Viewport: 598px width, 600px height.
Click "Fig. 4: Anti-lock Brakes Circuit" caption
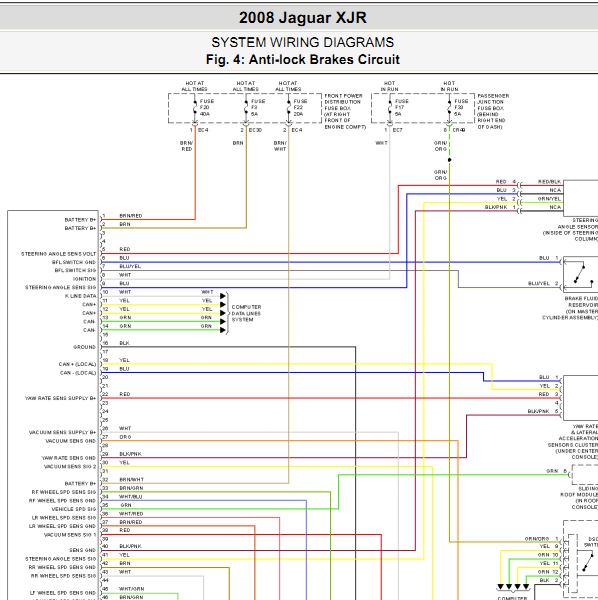click(x=303, y=59)
